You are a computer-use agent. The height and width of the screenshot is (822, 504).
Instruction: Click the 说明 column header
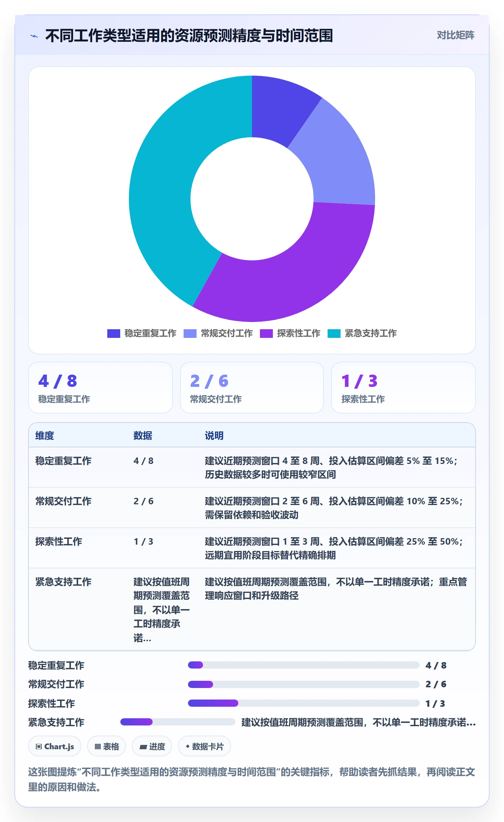(214, 435)
